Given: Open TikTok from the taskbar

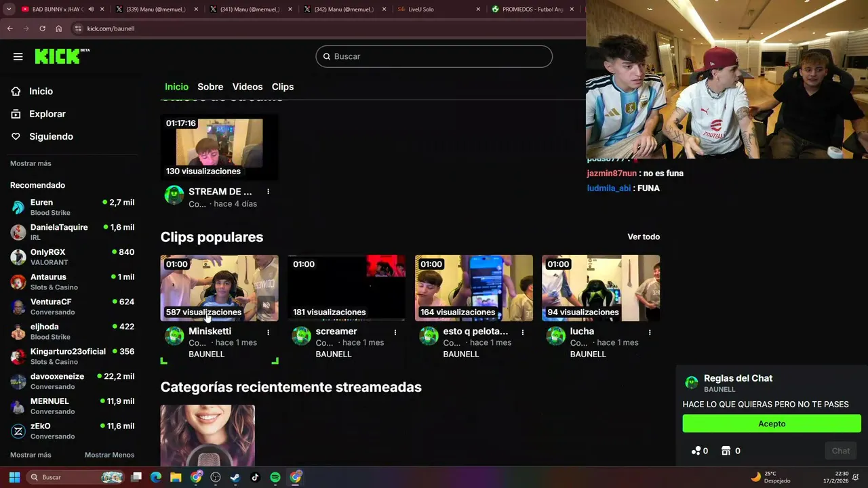Looking at the screenshot, I should 255,477.
